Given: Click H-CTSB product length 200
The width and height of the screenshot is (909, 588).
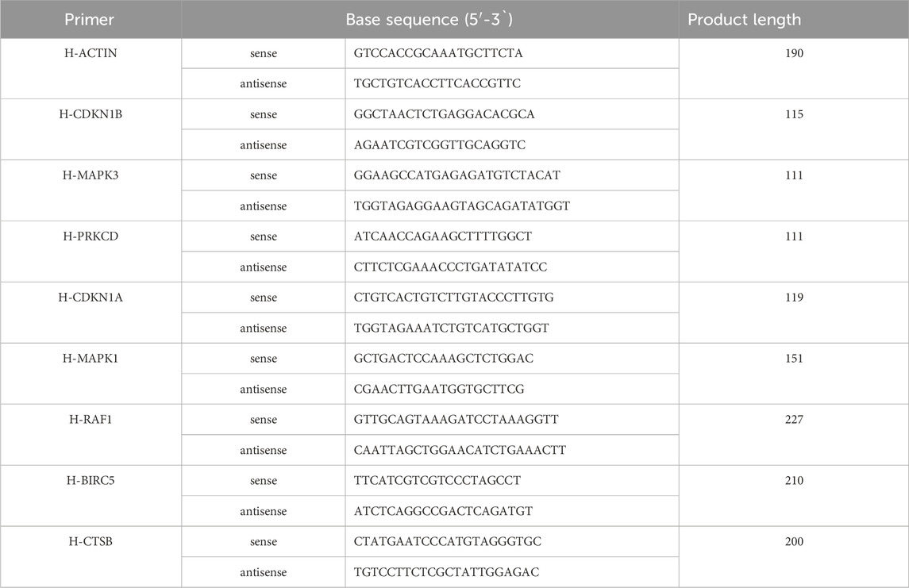Looking at the screenshot, I should 794,542.
